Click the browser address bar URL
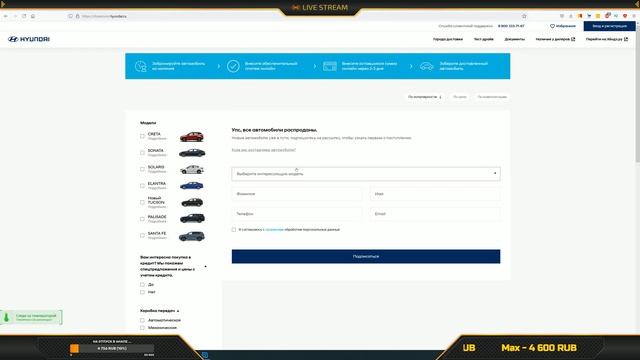The width and height of the screenshot is (640, 360). point(104,16)
